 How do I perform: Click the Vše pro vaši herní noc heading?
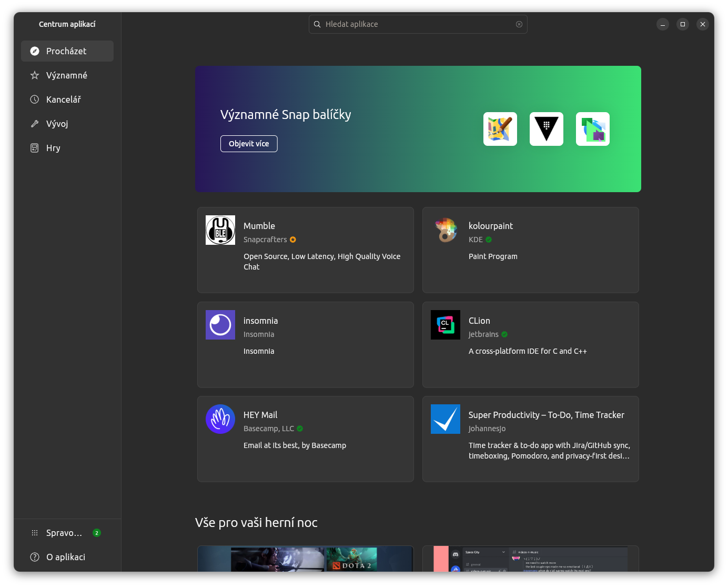pyautogui.click(x=256, y=523)
